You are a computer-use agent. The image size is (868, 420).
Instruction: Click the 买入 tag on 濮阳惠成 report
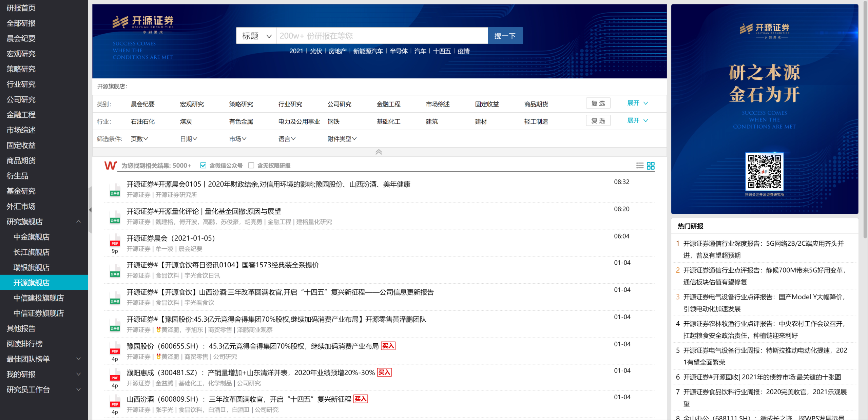[x=384, y=373]
